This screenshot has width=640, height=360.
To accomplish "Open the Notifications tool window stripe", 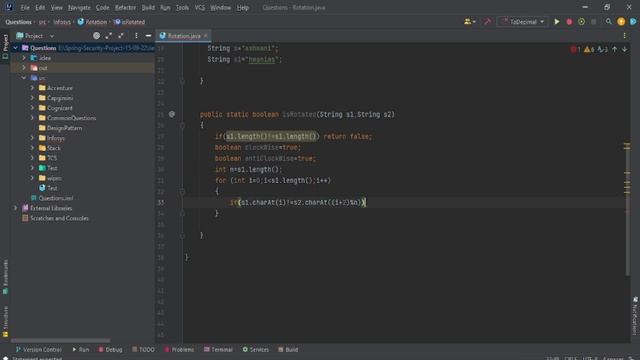I will (x=635, y=316).
